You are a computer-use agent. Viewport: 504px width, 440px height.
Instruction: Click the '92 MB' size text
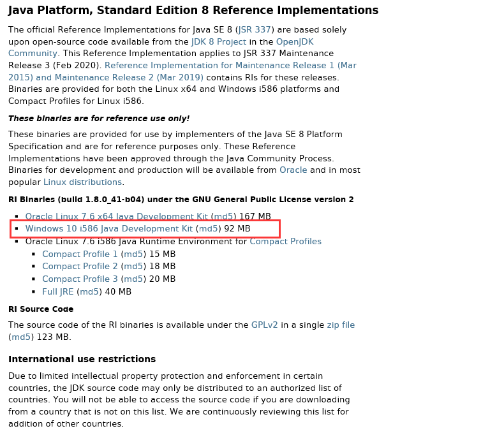pos(237,229)
